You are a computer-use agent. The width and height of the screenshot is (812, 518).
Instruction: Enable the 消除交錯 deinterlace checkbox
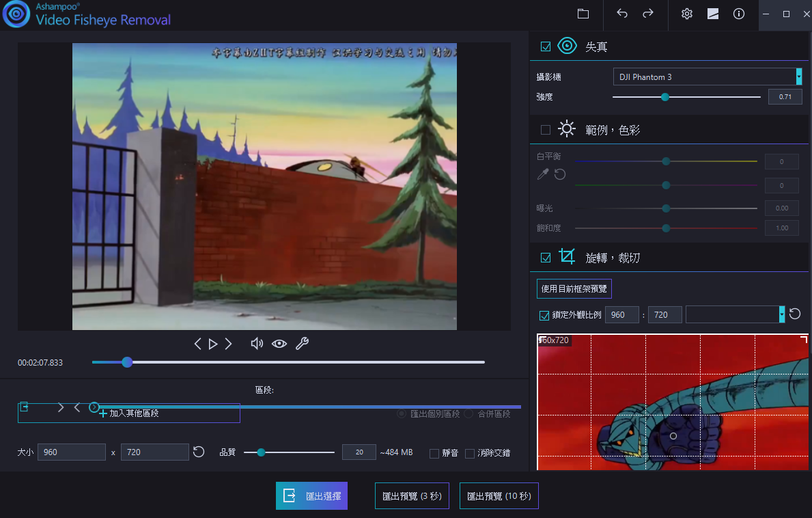(470, 454)
